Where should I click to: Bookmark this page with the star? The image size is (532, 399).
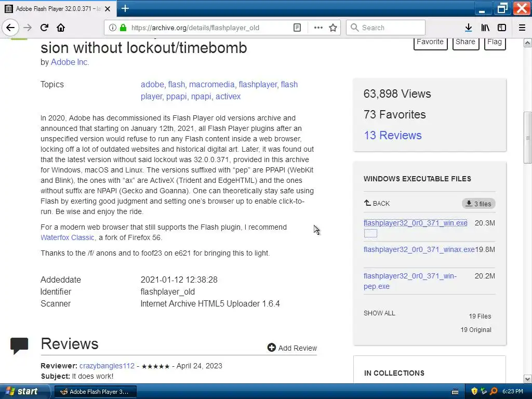(x=333, y=28)
